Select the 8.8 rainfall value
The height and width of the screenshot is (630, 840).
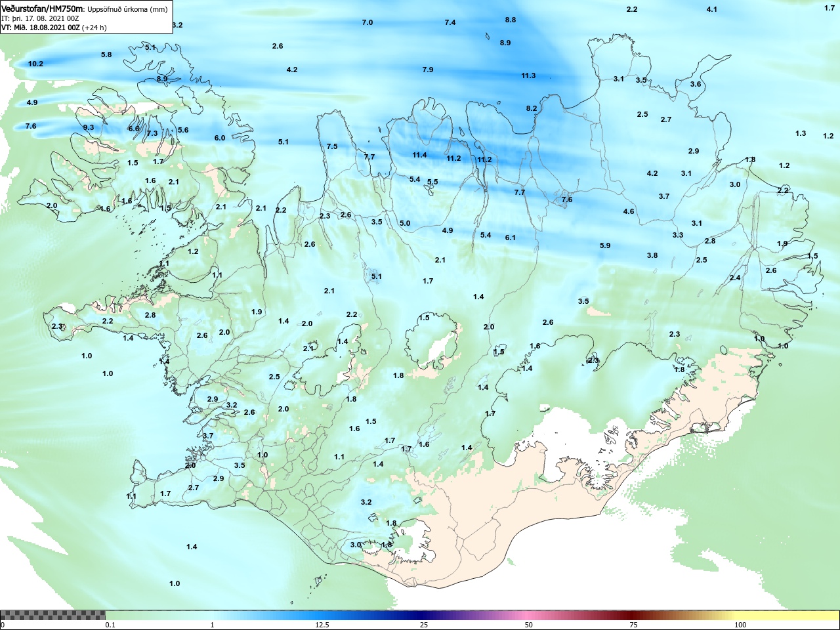coord(511,20)
